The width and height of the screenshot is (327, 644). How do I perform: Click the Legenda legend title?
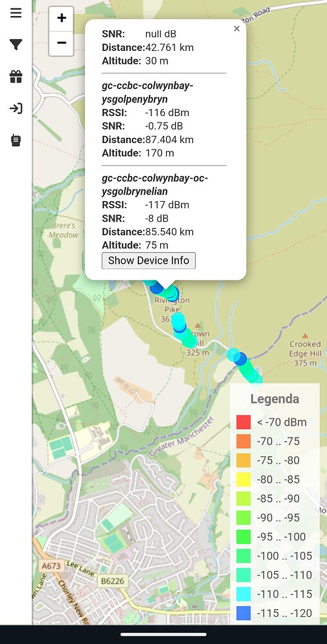[x=274, y=399]
